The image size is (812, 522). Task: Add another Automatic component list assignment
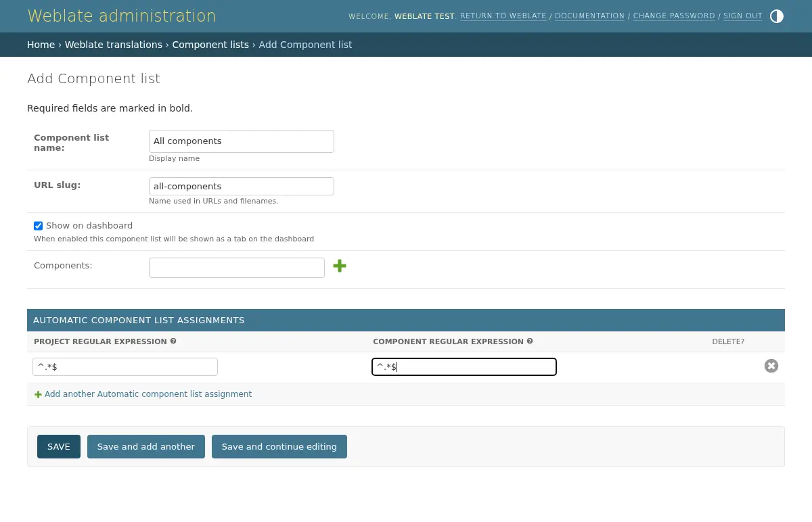point(148,394)
